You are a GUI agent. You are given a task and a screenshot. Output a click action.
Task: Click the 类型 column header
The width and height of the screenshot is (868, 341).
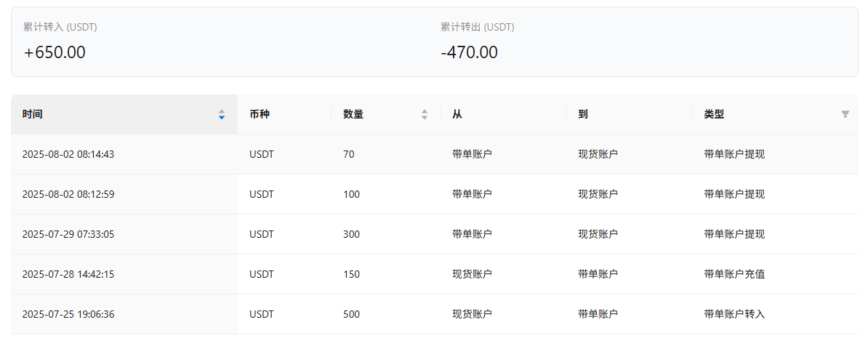click(x=775, y=115)
